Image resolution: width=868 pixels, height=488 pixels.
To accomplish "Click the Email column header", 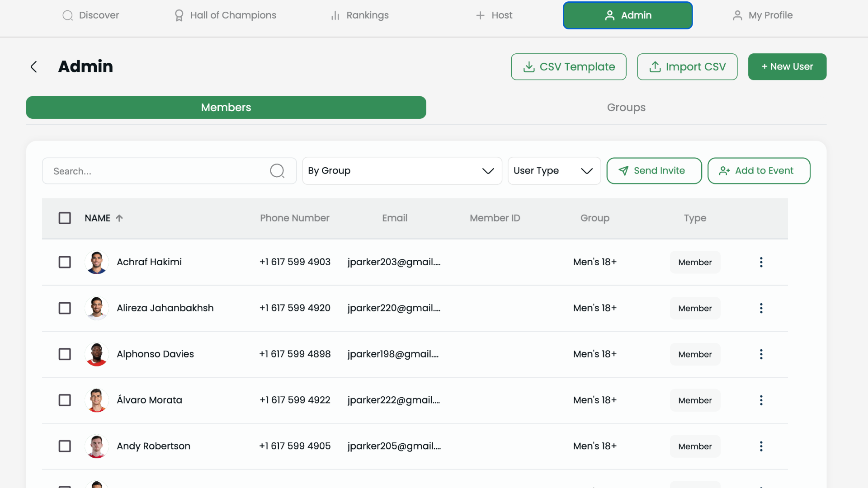I will click(x=395, y=218).
